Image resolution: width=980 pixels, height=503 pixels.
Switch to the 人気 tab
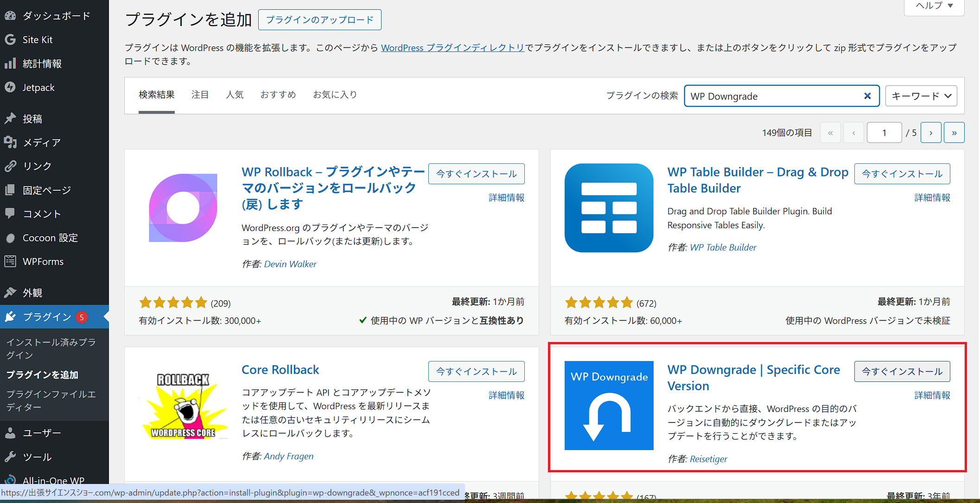pyautogui.click(x=235, y=95)
